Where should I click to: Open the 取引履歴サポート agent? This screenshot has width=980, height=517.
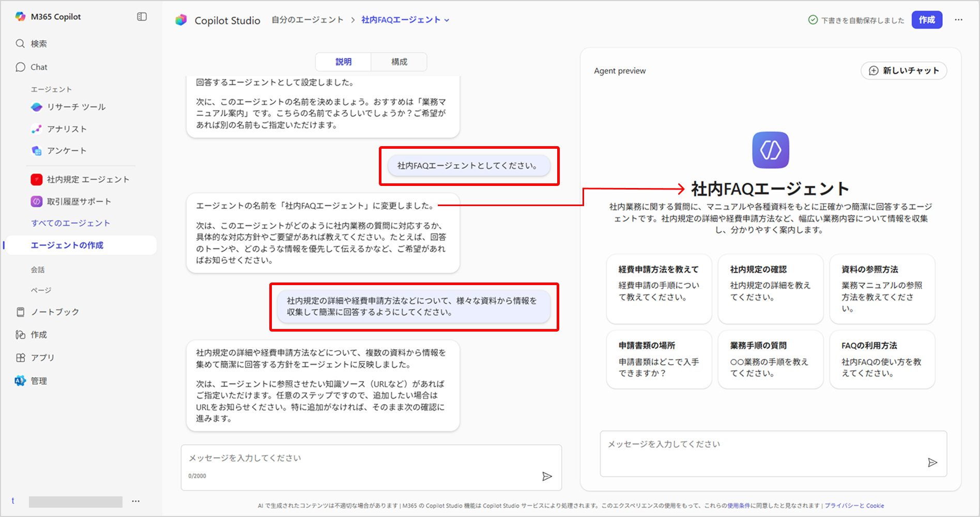79,201
